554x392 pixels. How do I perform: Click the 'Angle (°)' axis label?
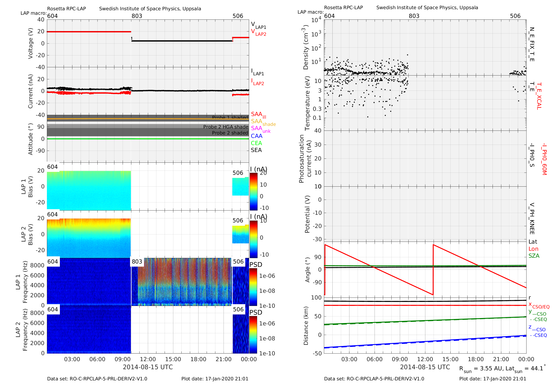[x=307, y=270]
